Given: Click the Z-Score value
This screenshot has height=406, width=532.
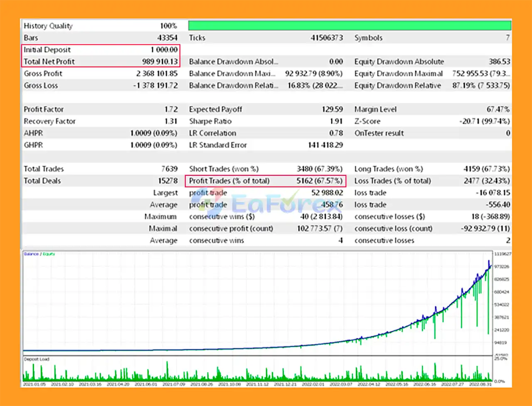Looking at the screenshot, I should 484,121.
